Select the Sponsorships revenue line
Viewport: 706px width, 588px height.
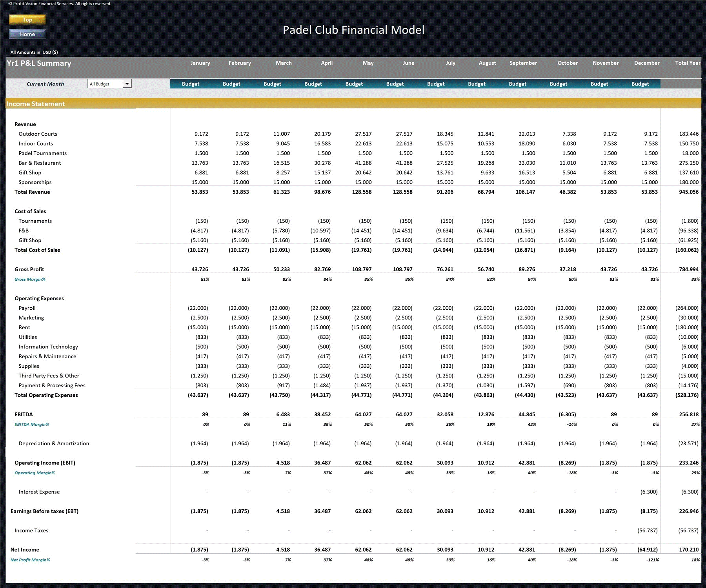(35, 182)
